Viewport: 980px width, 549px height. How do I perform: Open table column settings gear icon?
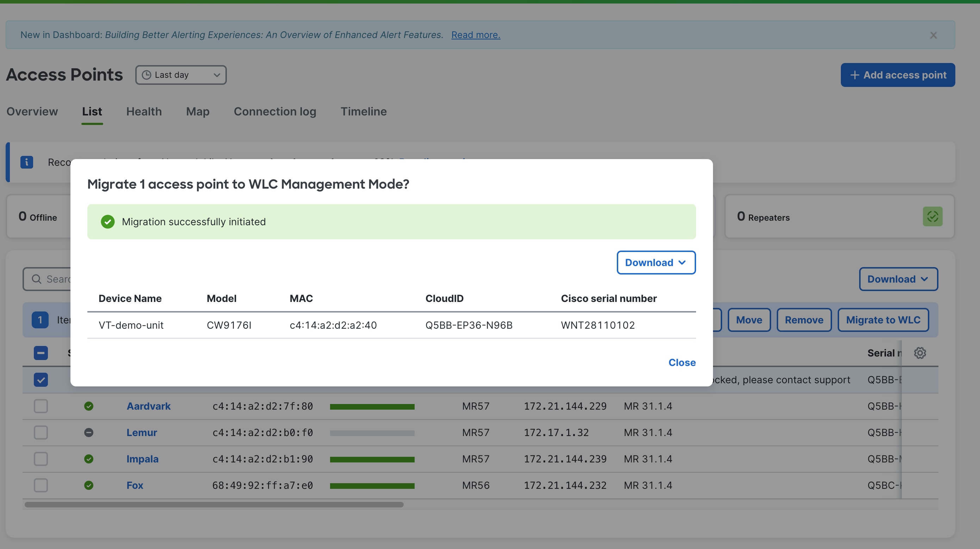(920, 353)
